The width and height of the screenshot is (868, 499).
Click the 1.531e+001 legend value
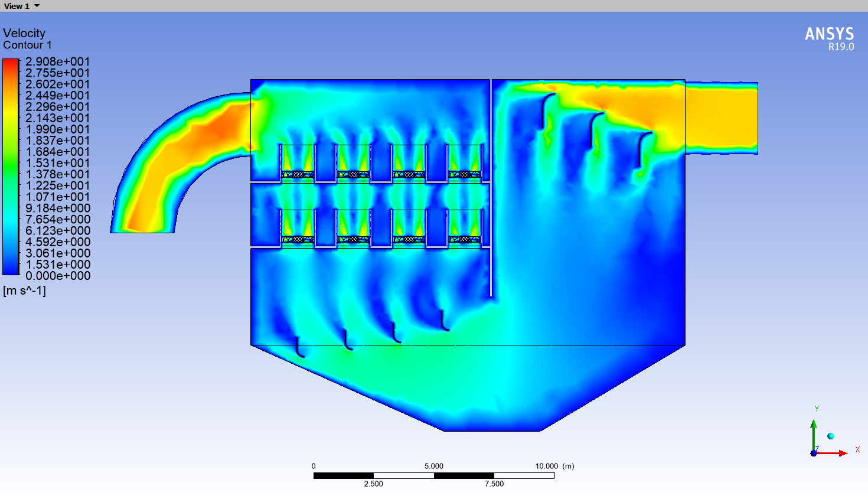click(x=57, y=163)
